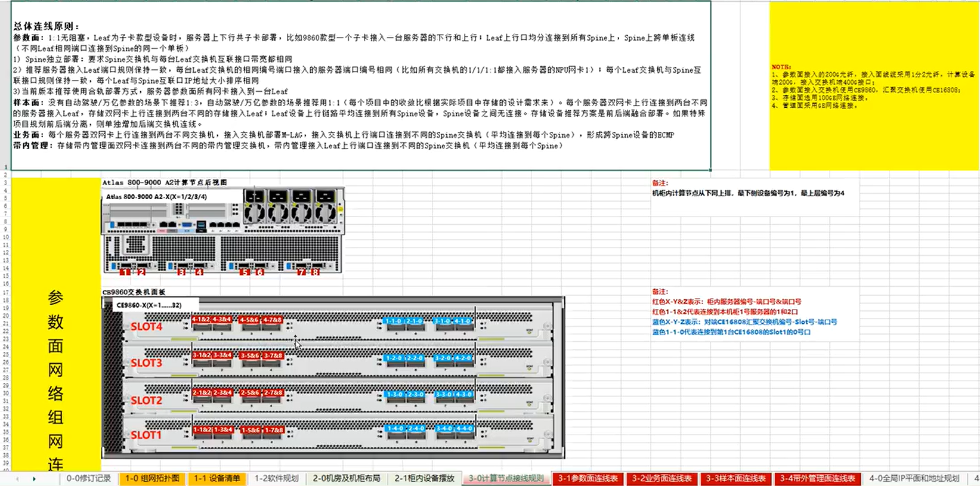Screen dimensions: 980x486
Task: Select the red 2-3&4 port label
Action: 222,393
